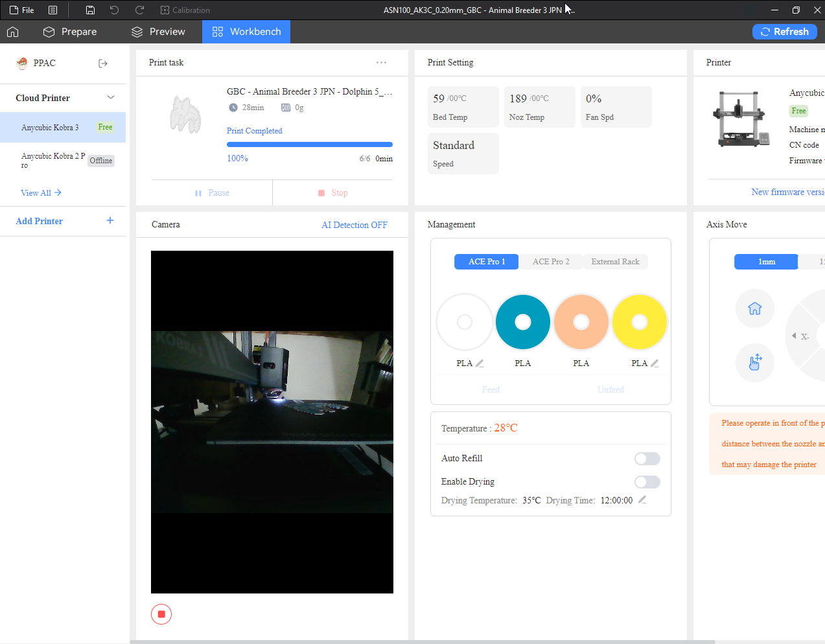Click the logout icon next to PPAC
Screen dimensions: 825x644
tap(103, 63)
